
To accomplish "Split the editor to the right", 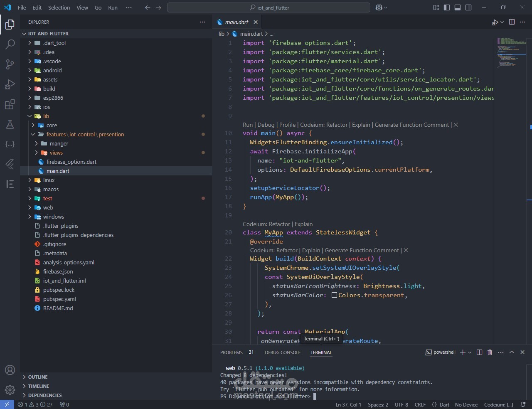I will coord(512,22).
